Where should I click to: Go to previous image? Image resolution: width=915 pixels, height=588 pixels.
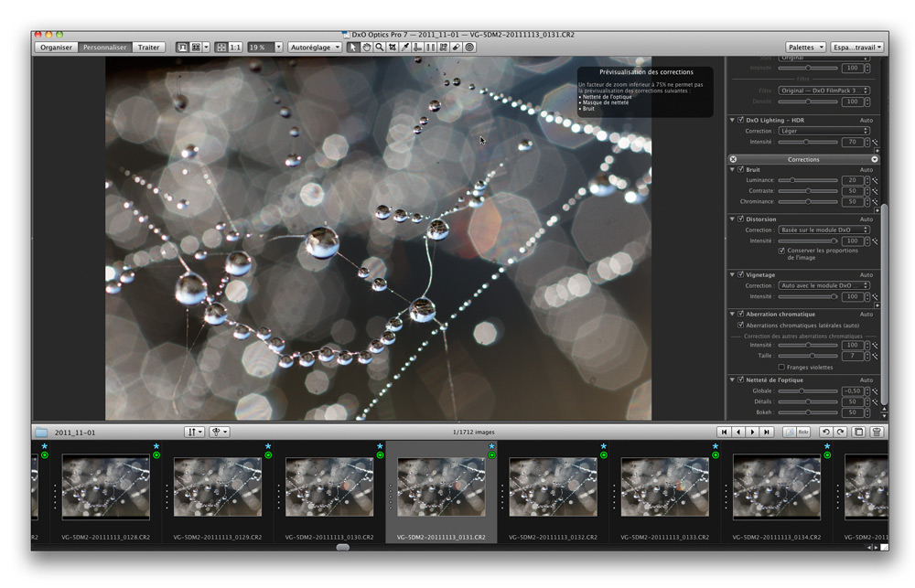738,433
